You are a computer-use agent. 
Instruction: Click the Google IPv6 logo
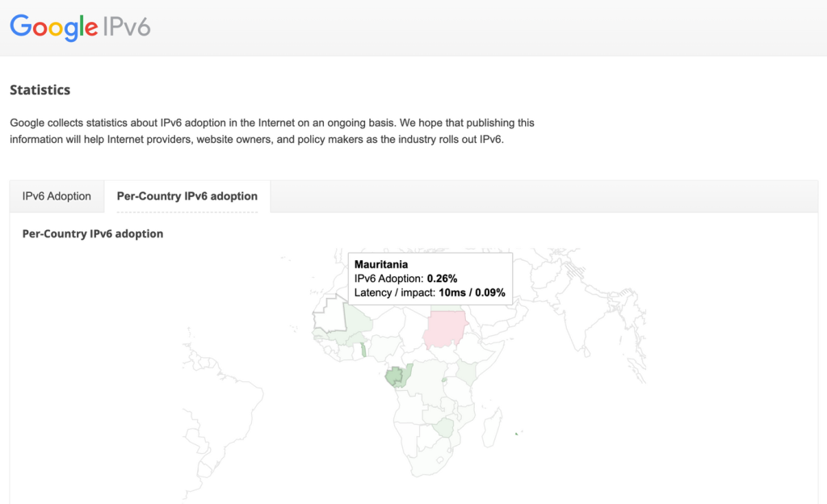click(x=80, y=27)
